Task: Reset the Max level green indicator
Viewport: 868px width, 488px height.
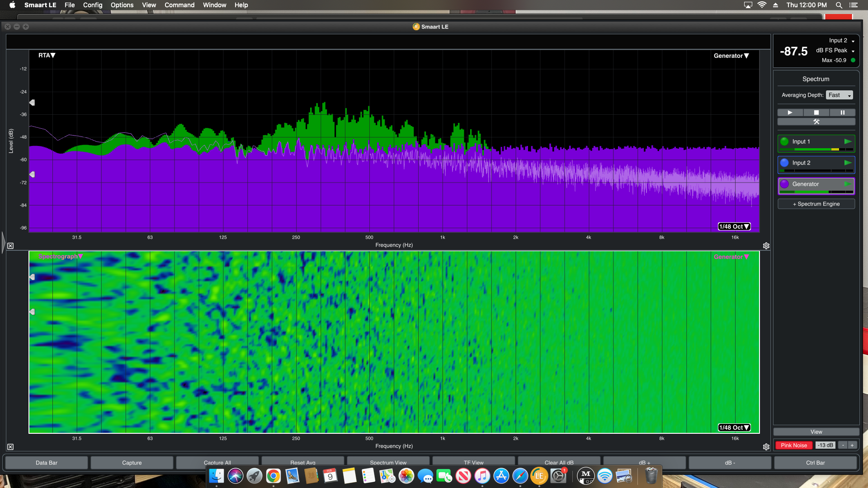Action: click(853, 60)
